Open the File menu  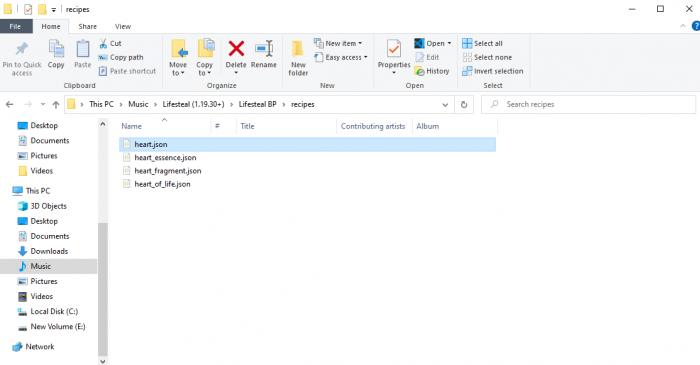16,26
